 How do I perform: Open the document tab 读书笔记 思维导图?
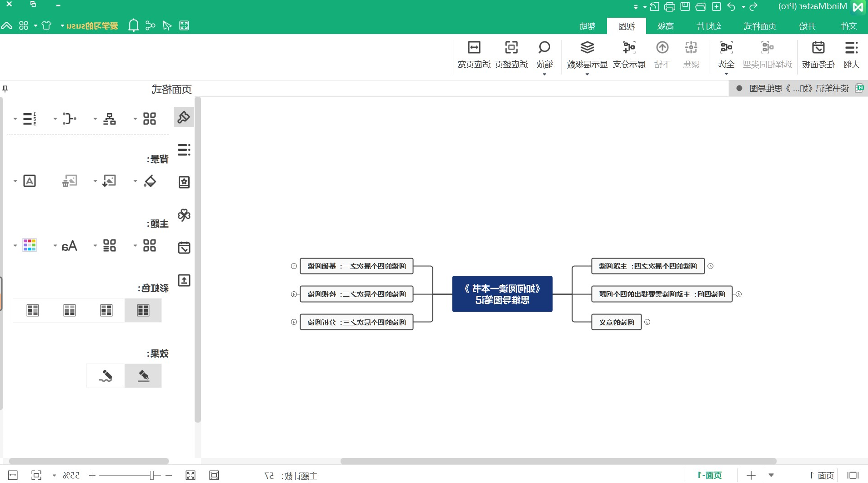(x=798, y=89)
